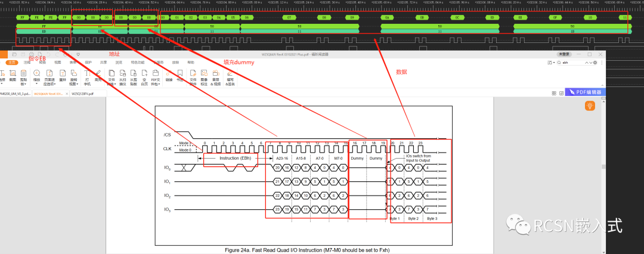Open 填写&签名 fill and sign

click(x=230, y=78)
